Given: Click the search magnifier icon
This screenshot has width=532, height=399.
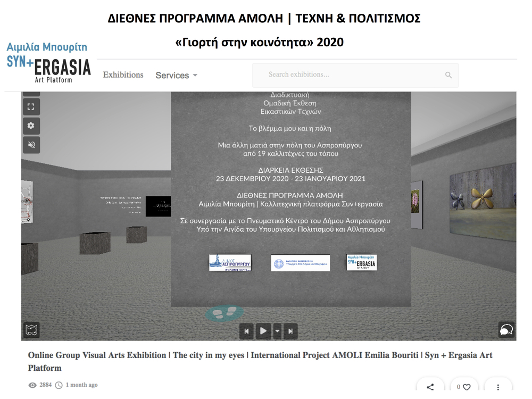Looking at the screenshot, I should [x=448, y=75].
